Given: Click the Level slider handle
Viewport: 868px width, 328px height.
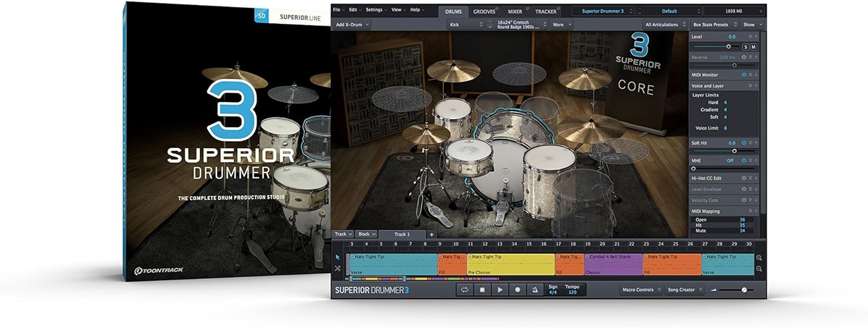Looking at the screenshot, I should coord(729,47).
